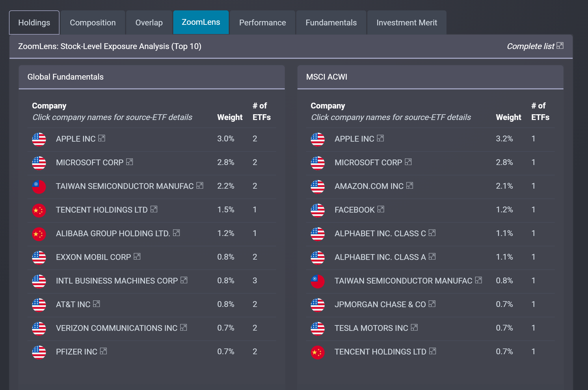Viewport: 588px width, 390px height.
Task: Select the Overlap tab
Action: pos(149,22)
